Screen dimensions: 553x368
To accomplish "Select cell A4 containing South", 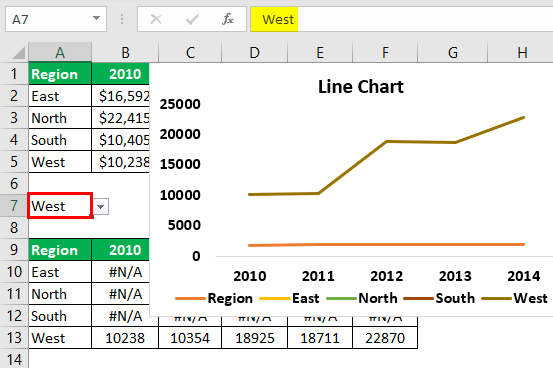I will tap(60, 140).
